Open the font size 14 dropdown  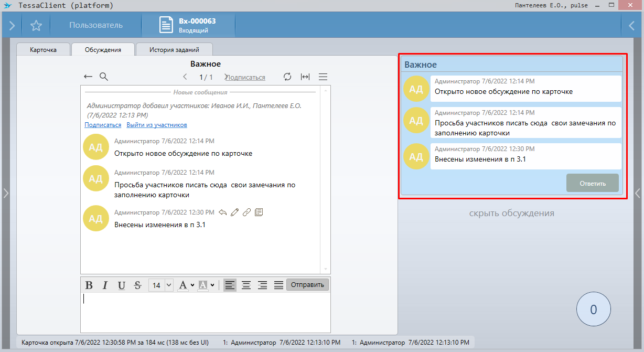[169, 285]
